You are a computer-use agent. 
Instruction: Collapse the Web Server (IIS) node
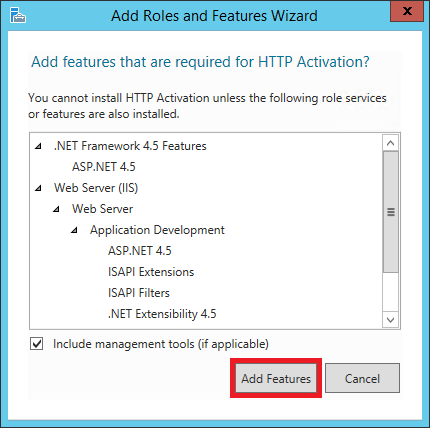[x=39, y=188]
